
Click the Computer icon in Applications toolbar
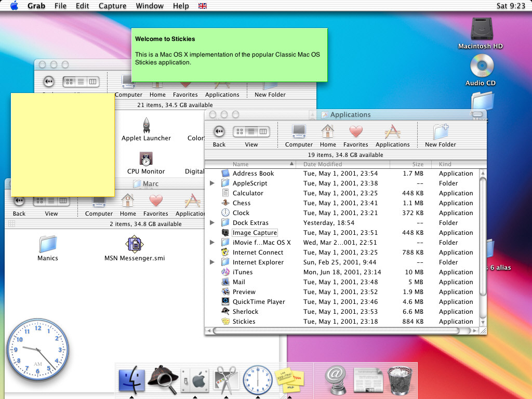(x=299, y=132)
